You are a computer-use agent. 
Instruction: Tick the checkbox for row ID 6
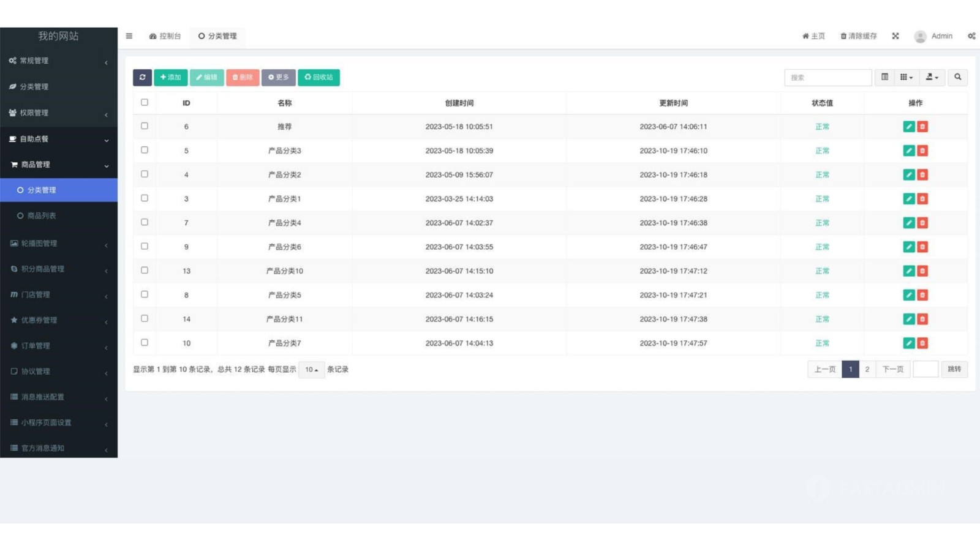pos(145,126)
